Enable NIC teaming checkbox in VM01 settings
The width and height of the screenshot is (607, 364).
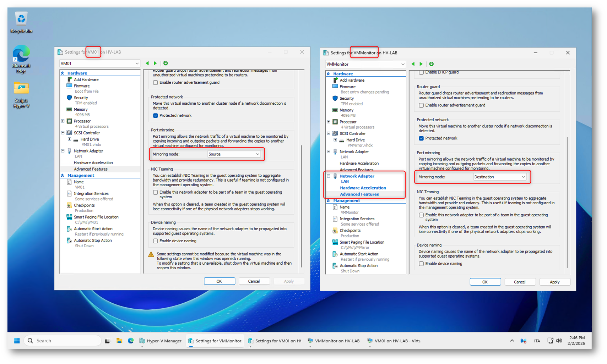pyautogui.click(x=156, y=192)
